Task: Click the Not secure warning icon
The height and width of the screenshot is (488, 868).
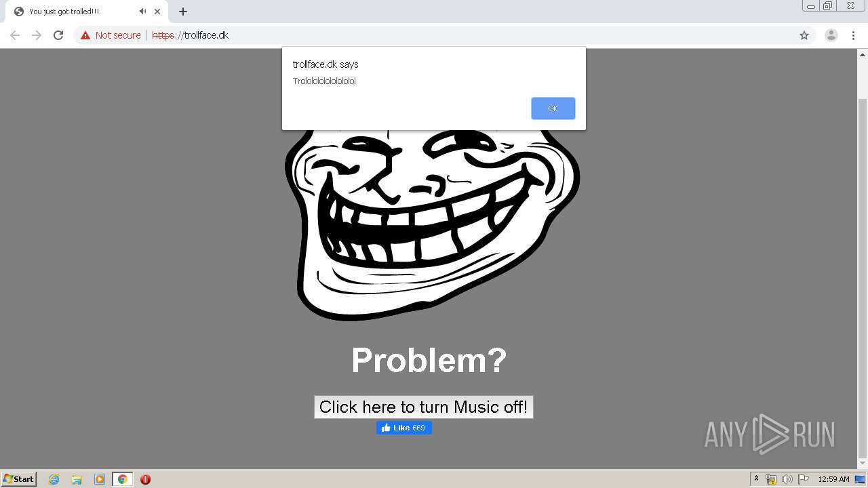Action: click(x=85, y=35)
